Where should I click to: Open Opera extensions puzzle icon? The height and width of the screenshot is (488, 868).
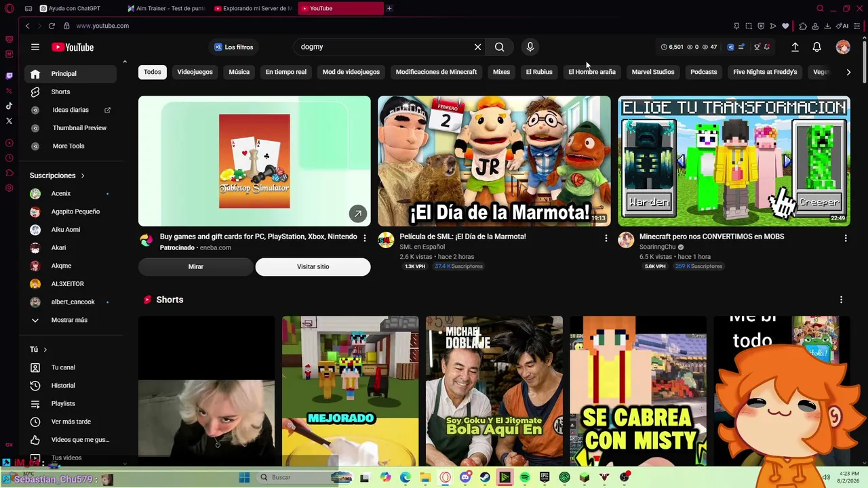coord(803,26)
